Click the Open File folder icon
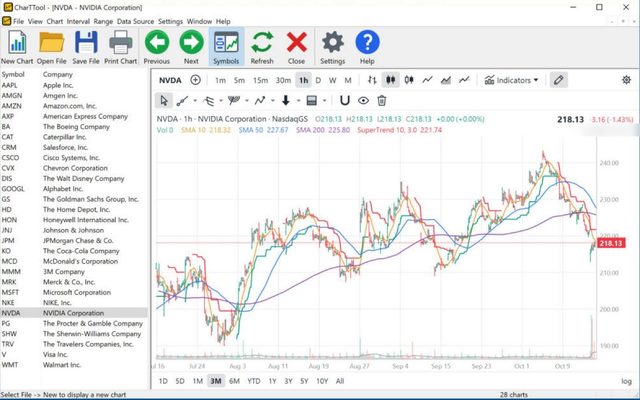Screen dimensions: 640x400 coord(51,42)
